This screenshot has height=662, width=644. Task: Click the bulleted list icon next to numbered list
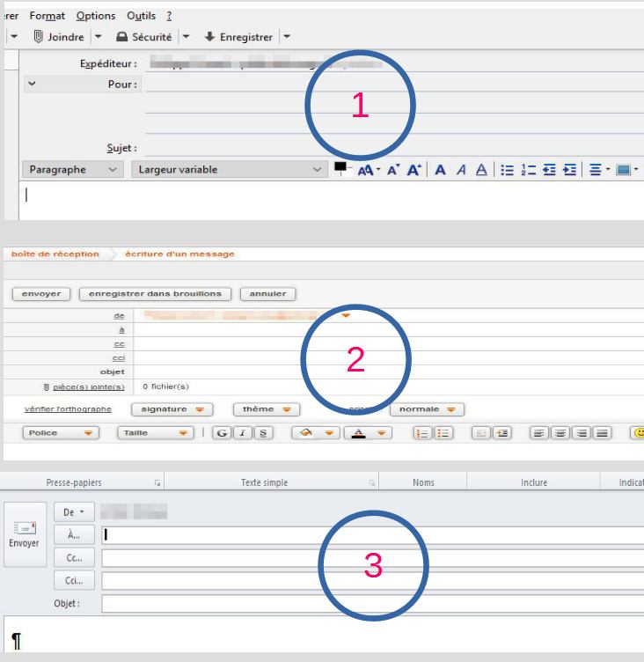click(509, 169)
